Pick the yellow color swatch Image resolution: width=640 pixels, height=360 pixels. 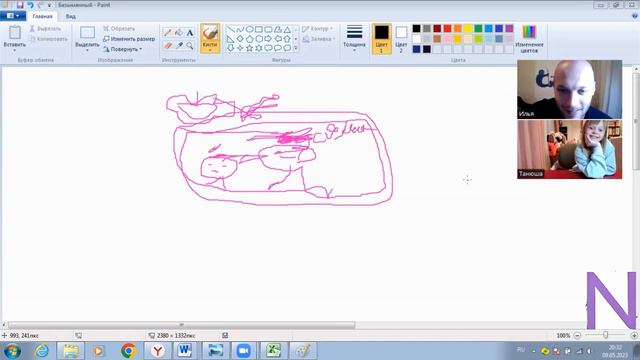pyautogui.click(x=468, y=28)
